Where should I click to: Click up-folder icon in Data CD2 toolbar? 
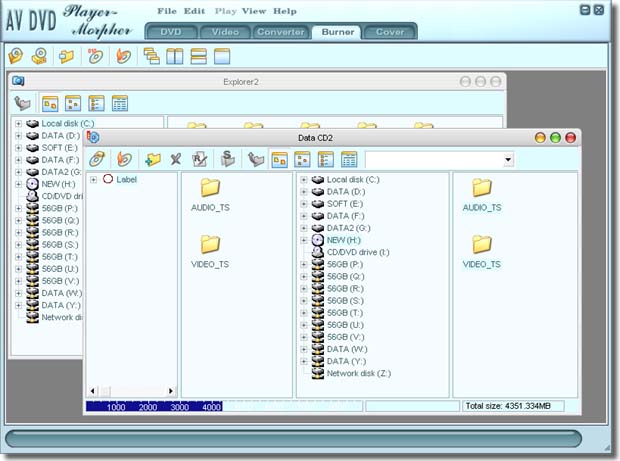click(256, 159)
